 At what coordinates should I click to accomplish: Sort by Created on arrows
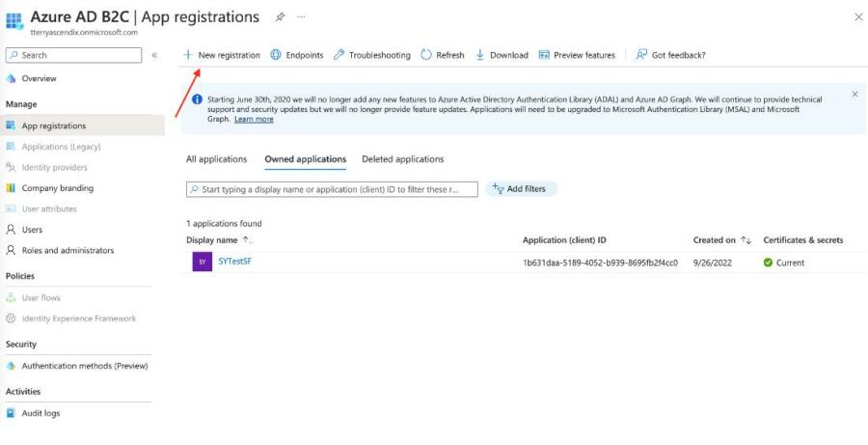click(746, 240)
